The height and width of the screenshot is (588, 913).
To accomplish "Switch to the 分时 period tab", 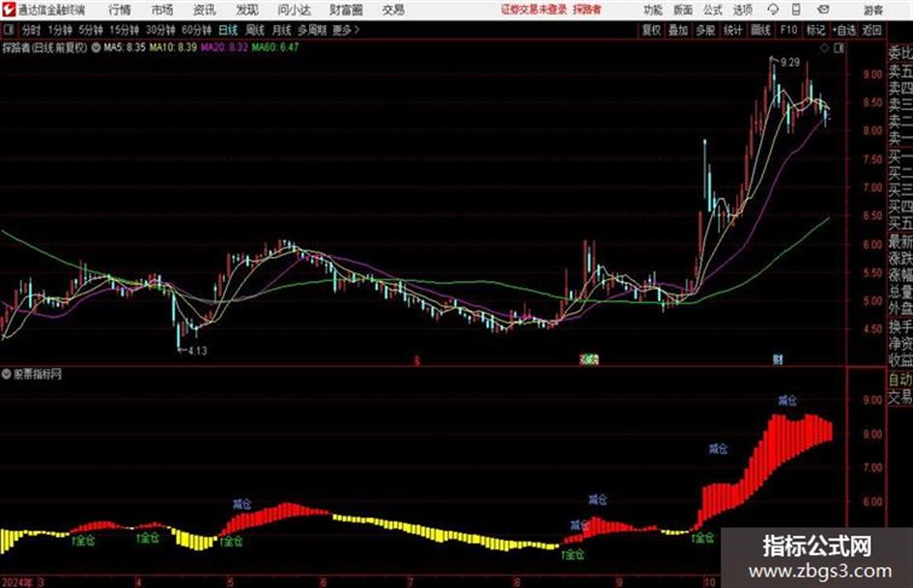I will [x=31, y=30].
